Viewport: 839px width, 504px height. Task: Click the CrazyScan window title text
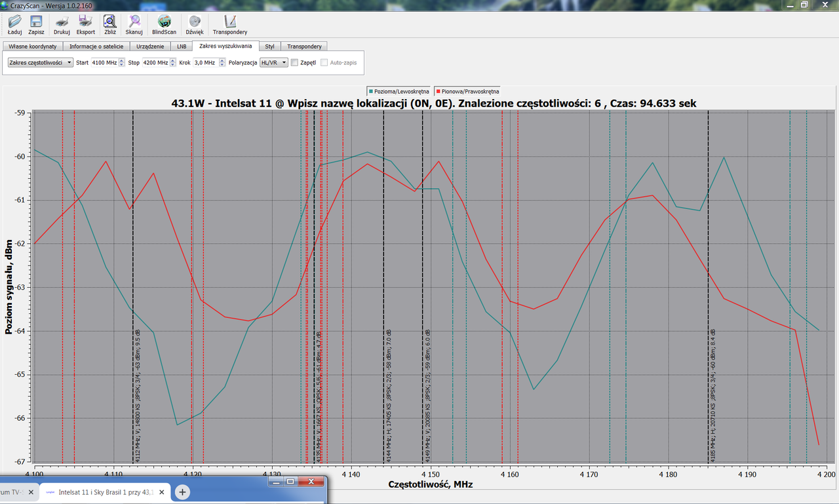[52, 5]
